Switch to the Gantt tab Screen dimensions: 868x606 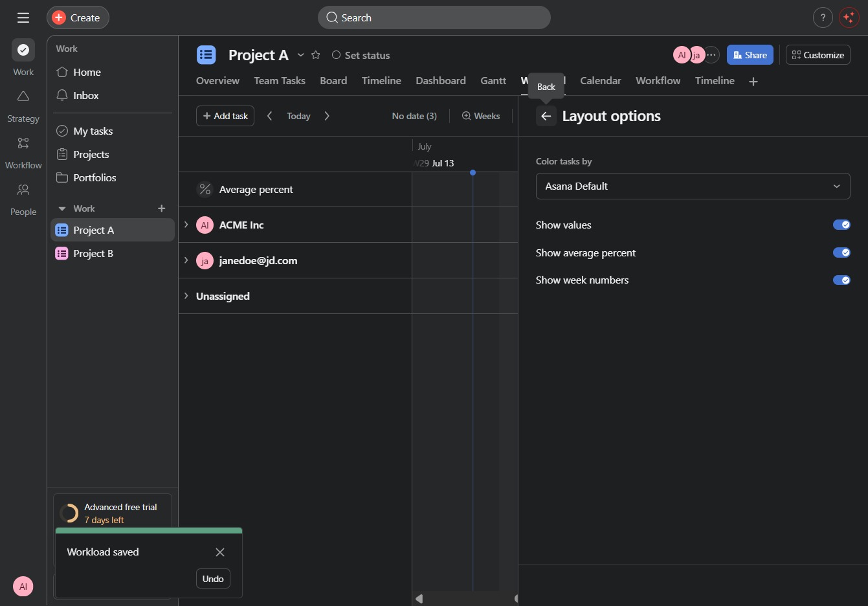pos(493,80)
